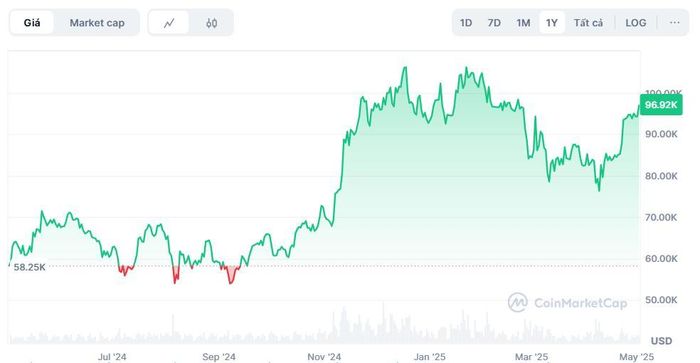Set the time range to 1M

coord(523,23)
